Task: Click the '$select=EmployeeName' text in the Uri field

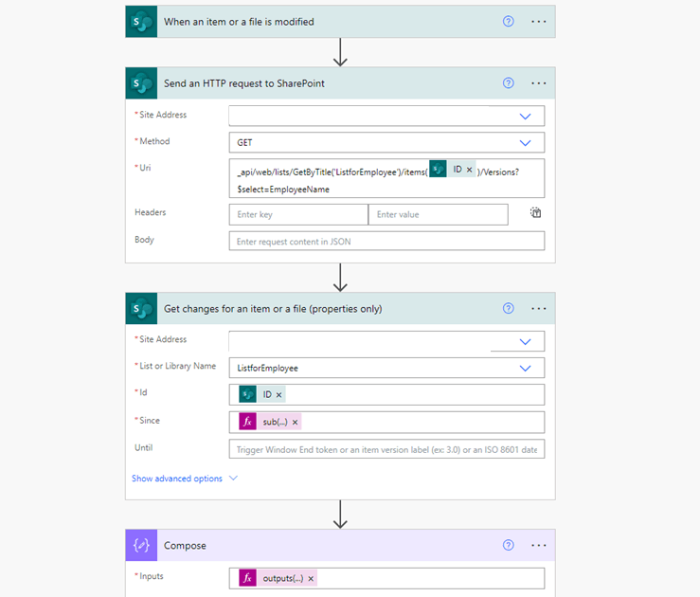Action: (283, 190)
